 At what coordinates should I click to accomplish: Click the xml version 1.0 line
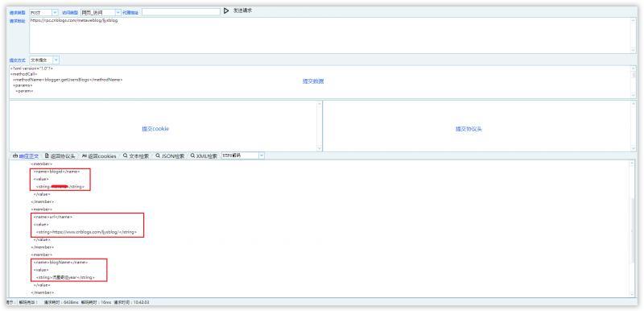[31, 68]
